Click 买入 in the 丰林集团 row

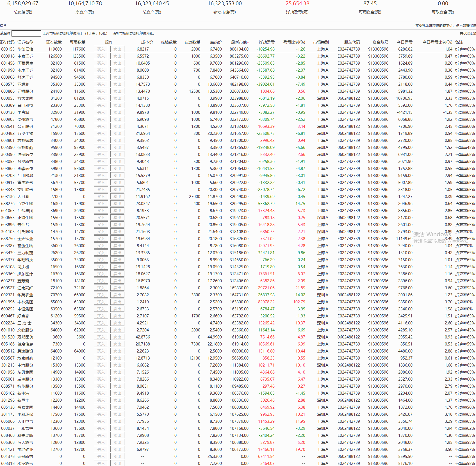pos(101,302)
